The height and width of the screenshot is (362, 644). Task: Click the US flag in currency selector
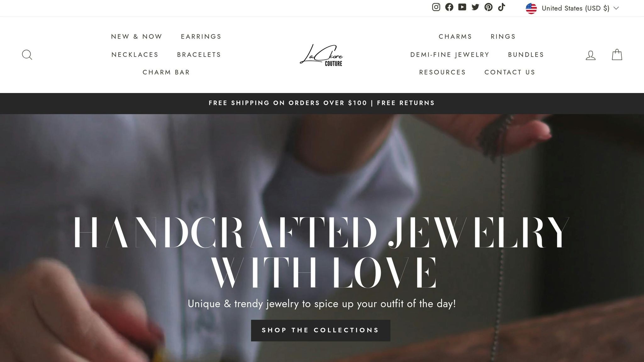point(531,8)
